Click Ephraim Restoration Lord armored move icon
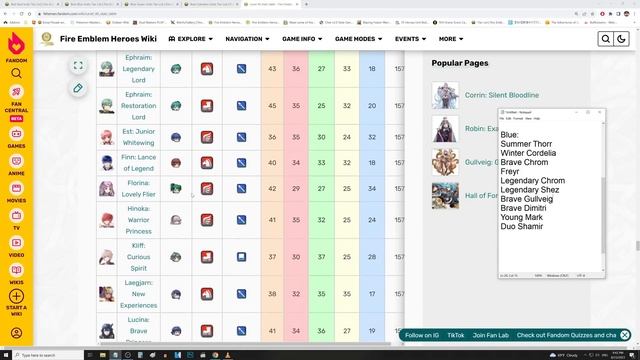This screenshot has height=360, width=640. (207, 106)
